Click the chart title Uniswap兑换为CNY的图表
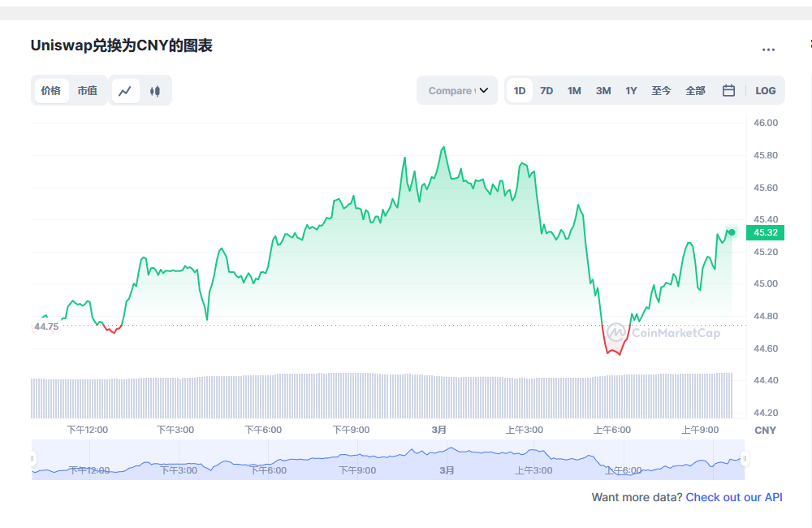Image resolution: width=812 pixels, height=528 pixels. coord(121,45)
